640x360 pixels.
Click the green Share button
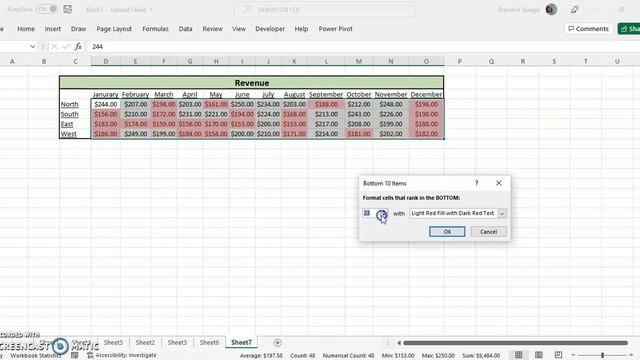(629, 29)
